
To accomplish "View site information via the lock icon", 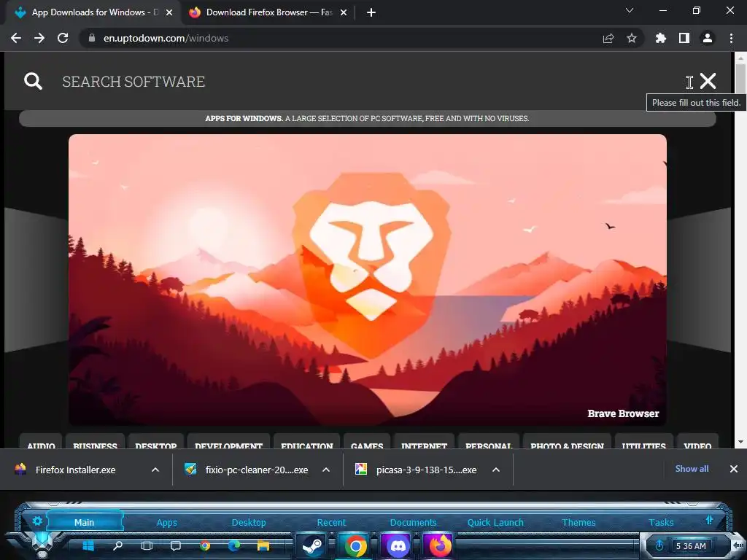I will (92, 38).
